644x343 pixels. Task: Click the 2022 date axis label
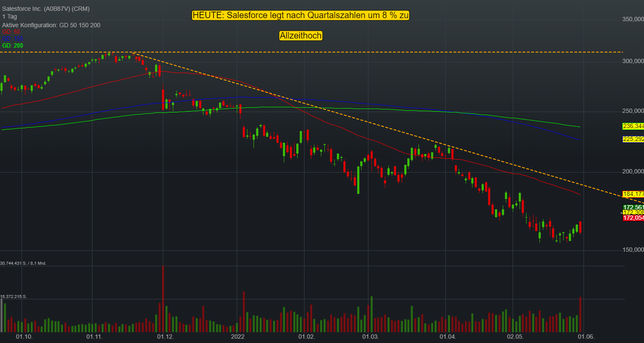coord(238,337)
